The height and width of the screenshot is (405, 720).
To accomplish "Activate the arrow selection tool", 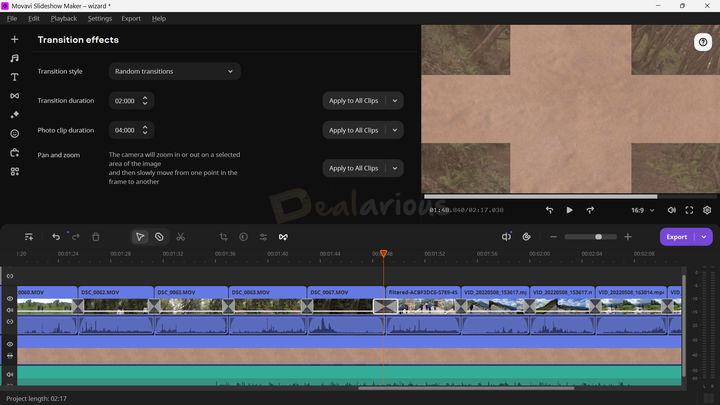I will click(x=140, y=237).
